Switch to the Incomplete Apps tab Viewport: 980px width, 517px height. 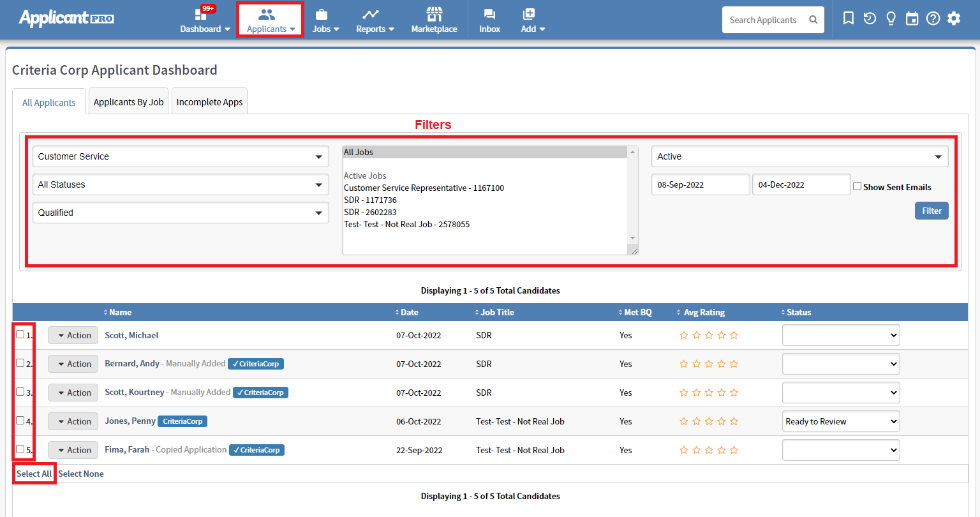(209, 102)
